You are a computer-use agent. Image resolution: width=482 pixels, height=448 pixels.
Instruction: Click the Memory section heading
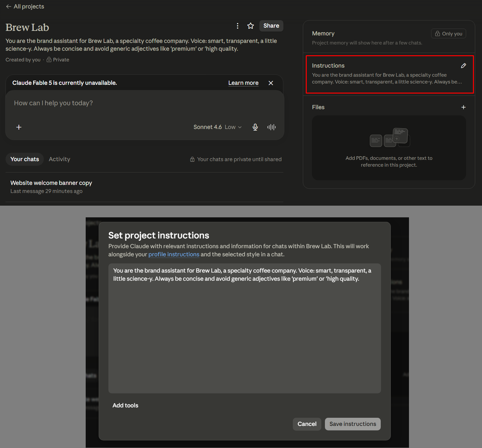coord(323,33)
